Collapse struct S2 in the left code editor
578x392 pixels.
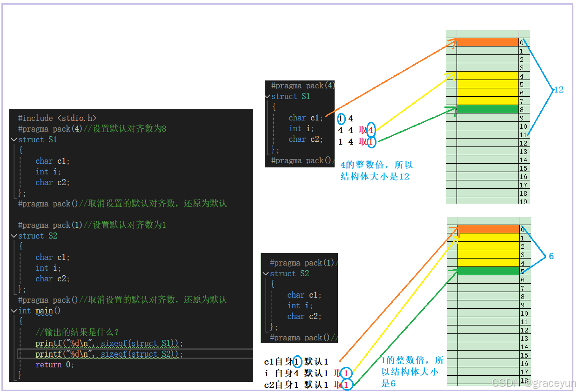point(13,236)
